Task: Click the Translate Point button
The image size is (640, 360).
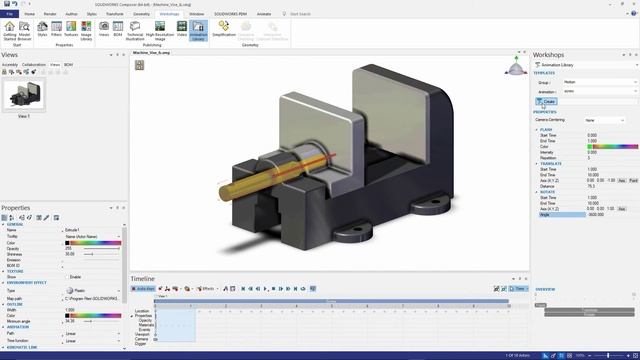Action: [633, 180]
